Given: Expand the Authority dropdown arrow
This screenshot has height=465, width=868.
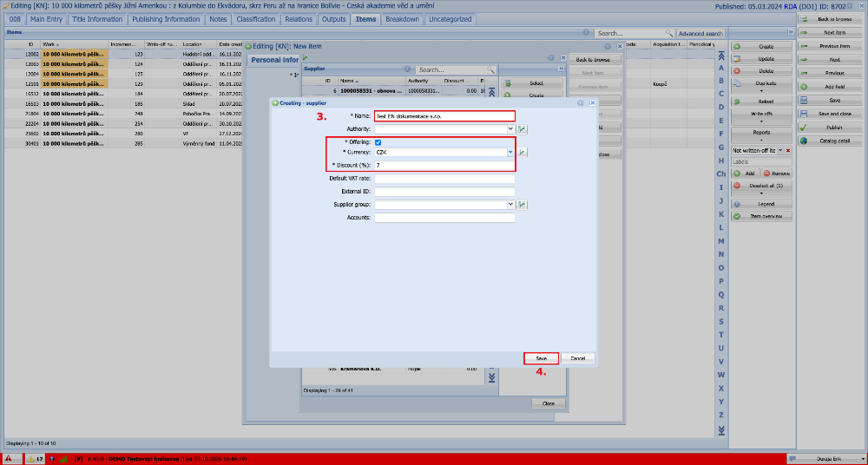Looking at the screenshot, I should click(x=510, y=129).
